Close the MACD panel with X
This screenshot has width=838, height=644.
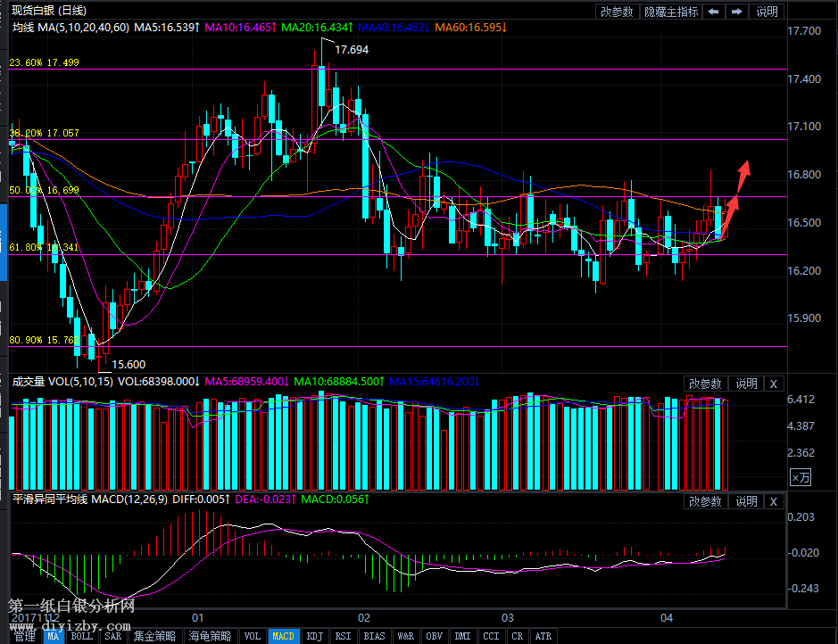click(773, 501)
